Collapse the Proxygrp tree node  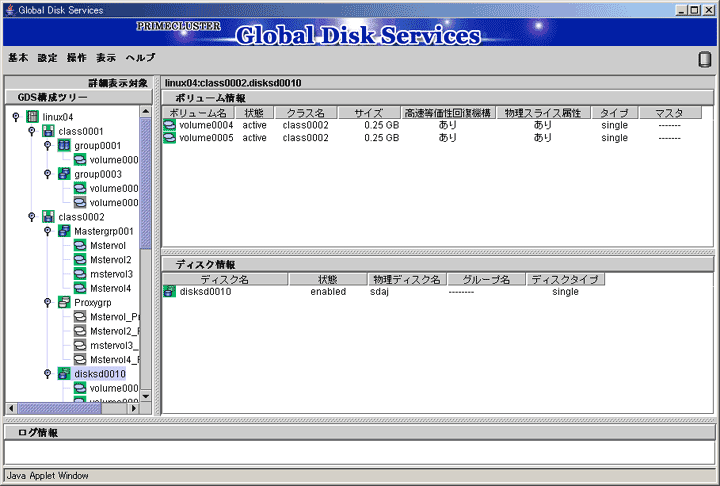coord(47,302)
